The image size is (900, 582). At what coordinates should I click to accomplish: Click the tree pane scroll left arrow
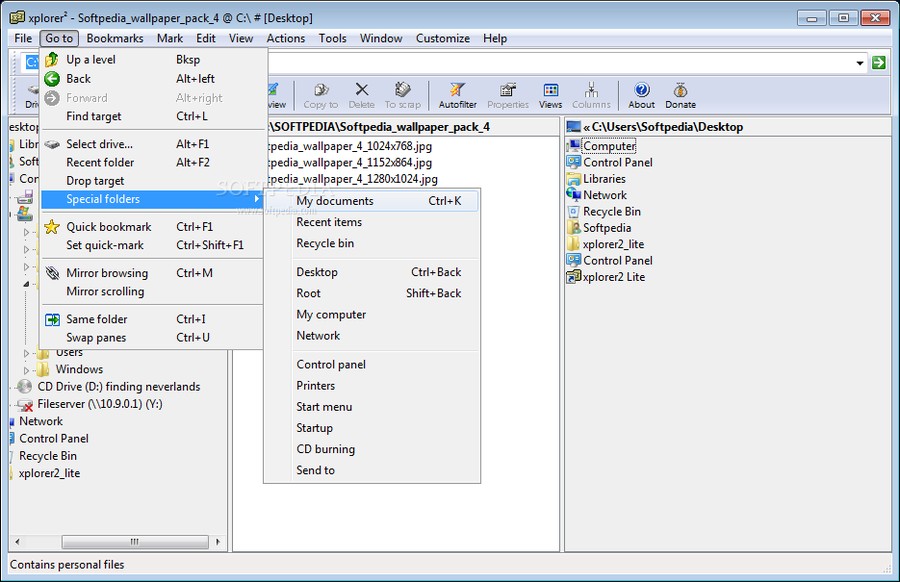[17, 542]
